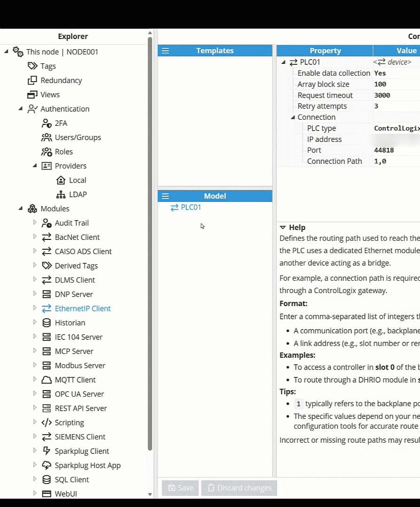This screenshot has height=507, width=420.
Task: Click the 2FA shield icon
Action: 47,123
